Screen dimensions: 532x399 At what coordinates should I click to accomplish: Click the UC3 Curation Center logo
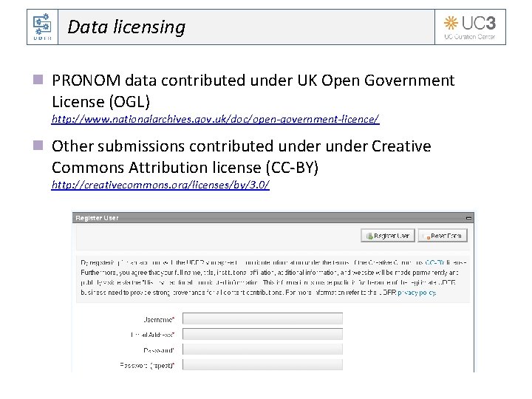pyautogui.click(x=470, y=27)
